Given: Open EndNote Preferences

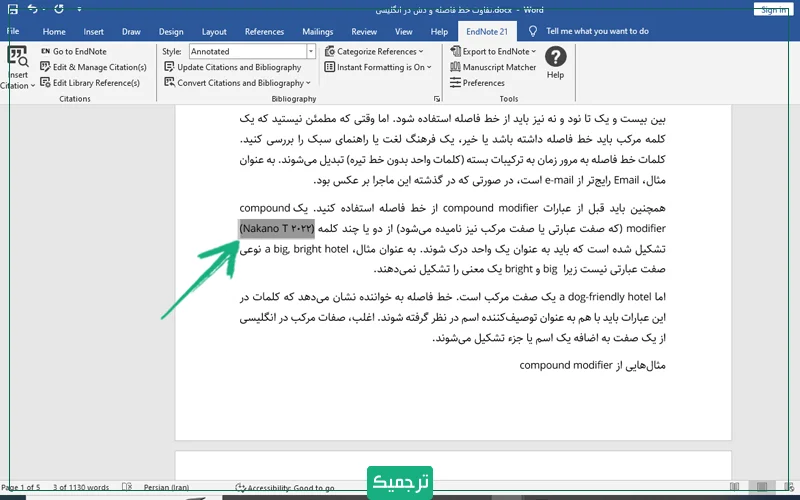Looking at the screenshot, I should point(477,83).
